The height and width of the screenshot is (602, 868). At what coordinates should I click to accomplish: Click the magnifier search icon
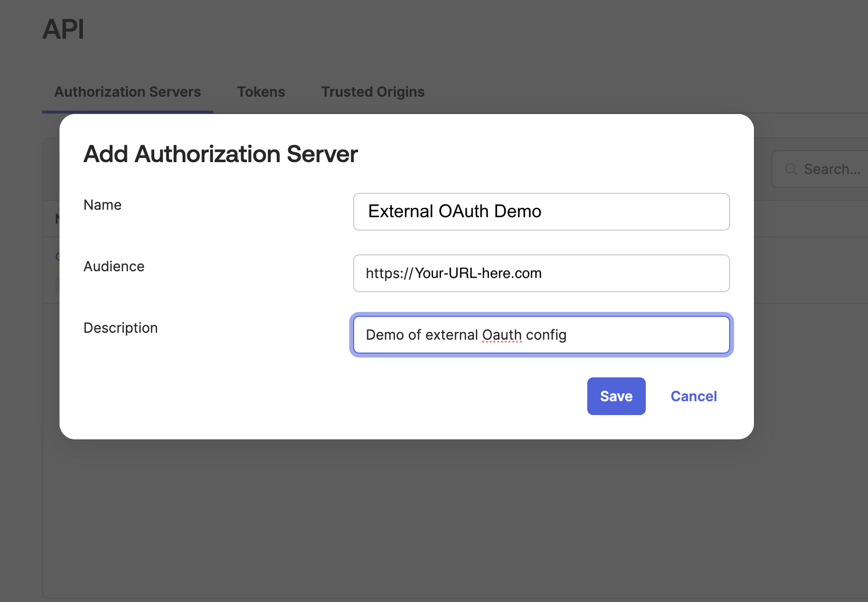pos(791,169)
